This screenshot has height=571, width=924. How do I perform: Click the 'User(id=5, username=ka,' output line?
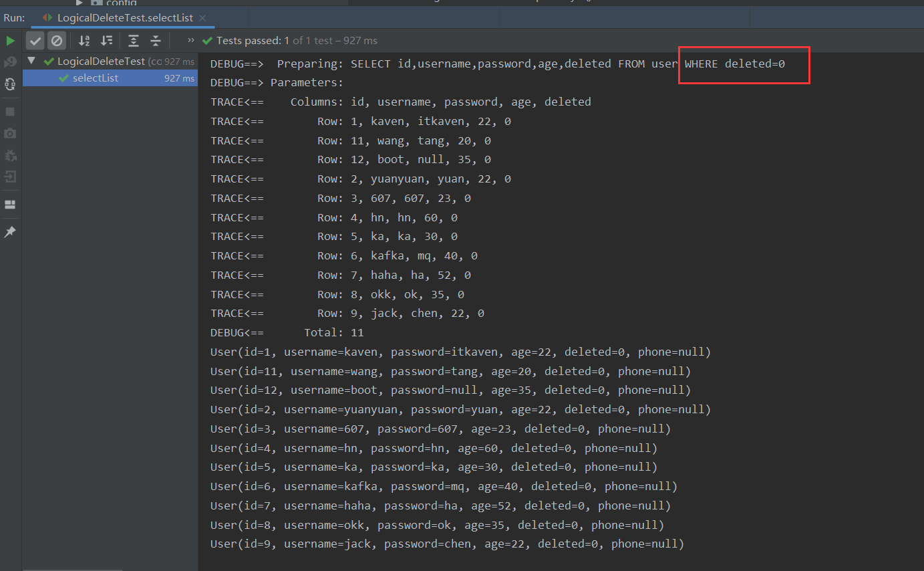click(434, 467)
